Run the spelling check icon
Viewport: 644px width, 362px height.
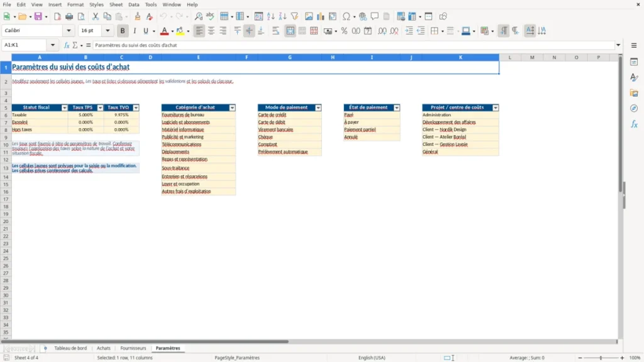pyautogui.click(x=210, y=16)
